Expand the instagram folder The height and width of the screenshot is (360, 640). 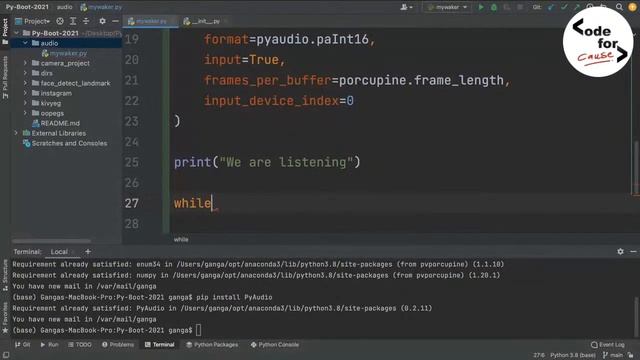(25, 93)
